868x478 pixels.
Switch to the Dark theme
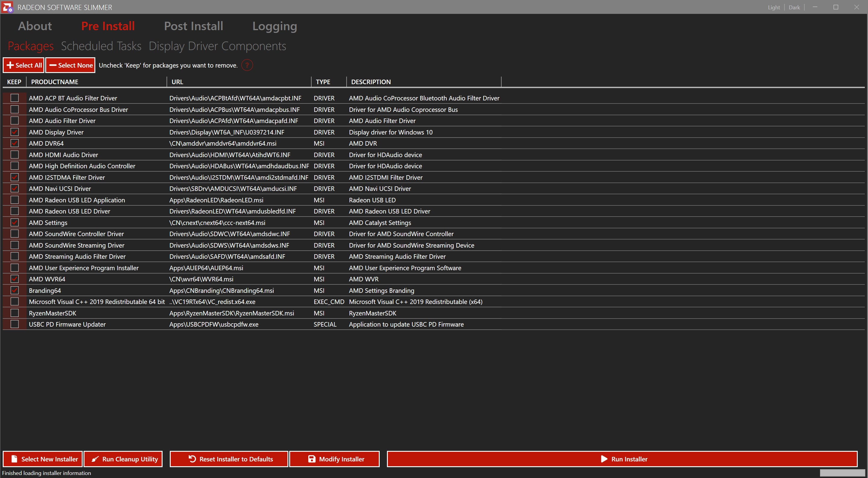coord(794,8)
